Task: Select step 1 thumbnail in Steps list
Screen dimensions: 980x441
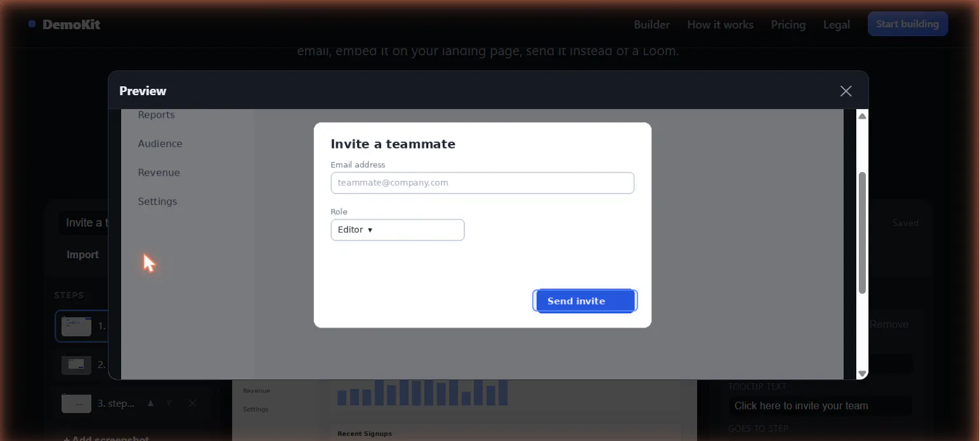Action: pyautogui.click(x=76, y=327)
